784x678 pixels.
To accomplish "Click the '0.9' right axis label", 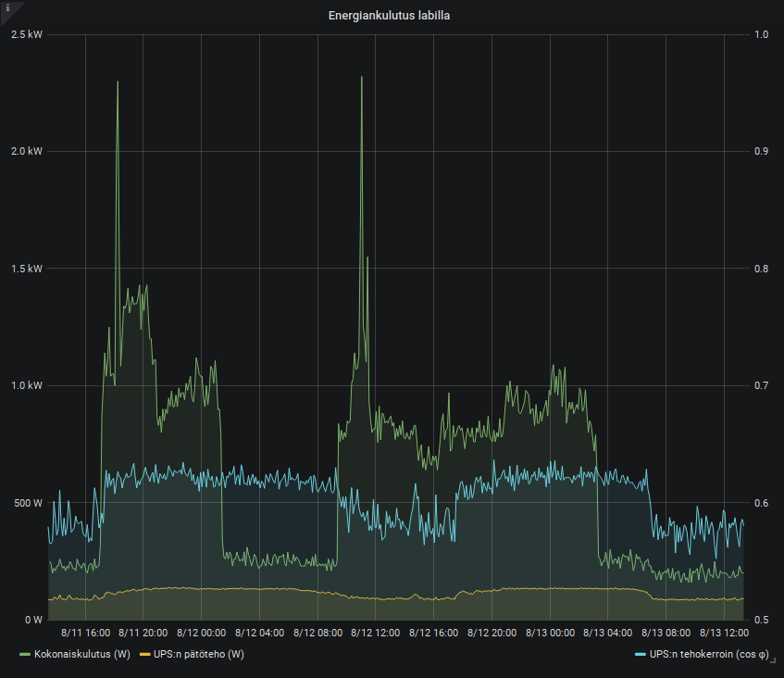I will point(761,151).
